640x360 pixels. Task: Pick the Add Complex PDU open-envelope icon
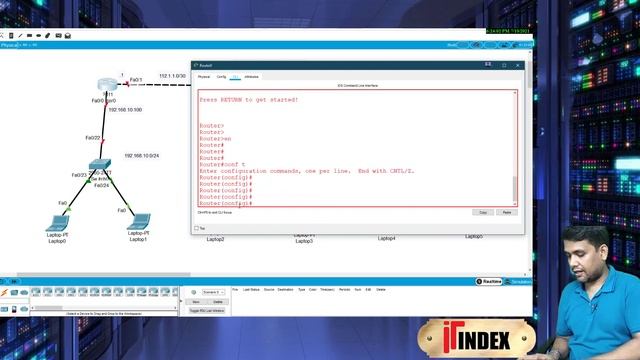pos(68,36)
